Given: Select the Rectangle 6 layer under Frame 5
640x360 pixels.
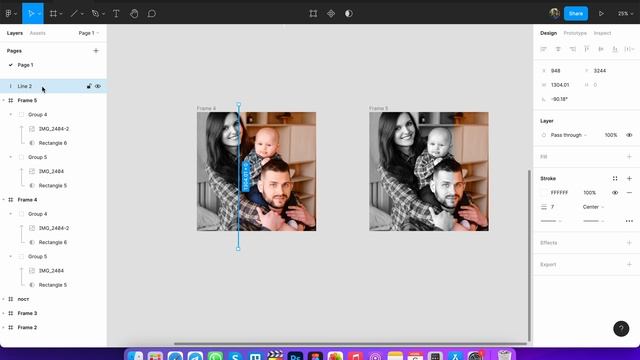Looking at the screenshot, I should [53, 143].
